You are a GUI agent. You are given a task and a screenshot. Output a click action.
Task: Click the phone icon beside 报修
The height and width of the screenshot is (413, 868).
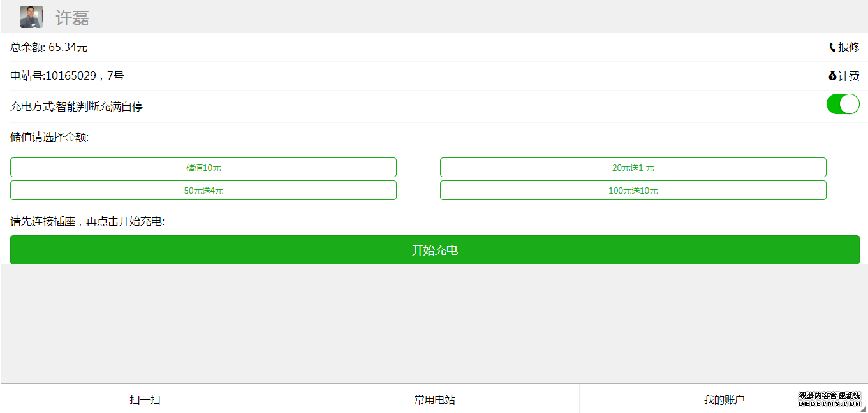pos(832,47)
